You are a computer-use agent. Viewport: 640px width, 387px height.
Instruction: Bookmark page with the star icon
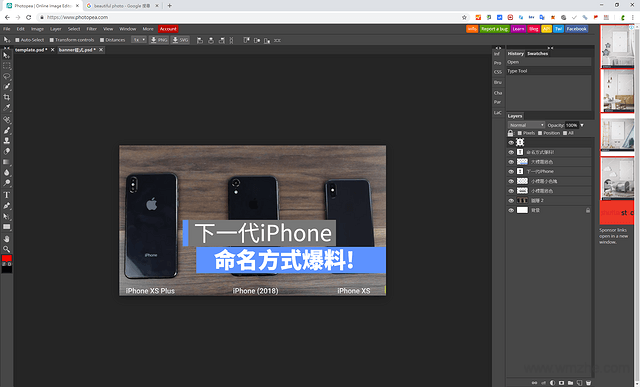464,17
